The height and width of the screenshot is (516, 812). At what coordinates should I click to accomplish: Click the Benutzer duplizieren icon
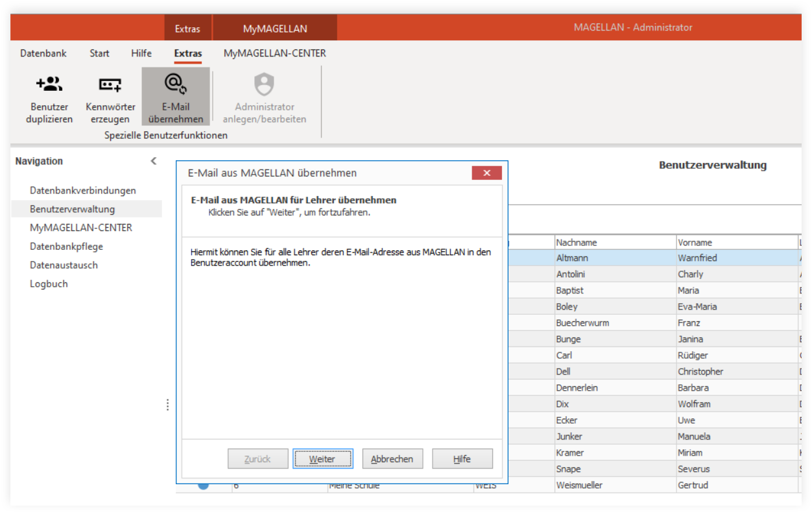pyautogui.click(x=49, y=84)
